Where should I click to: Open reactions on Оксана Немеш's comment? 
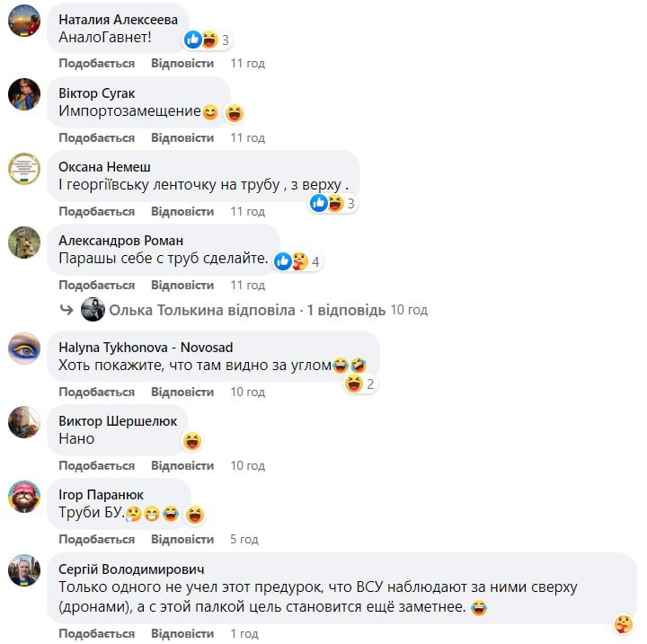click(333, 203)
